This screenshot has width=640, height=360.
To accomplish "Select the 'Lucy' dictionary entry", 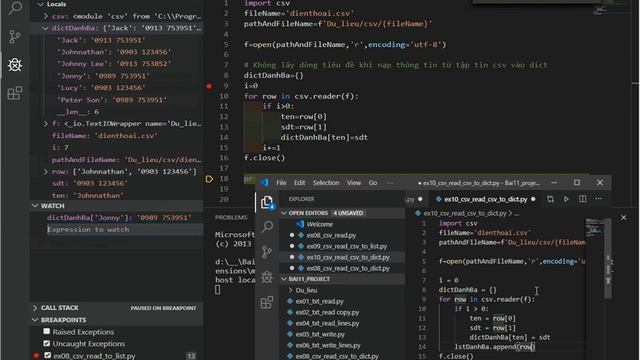I will pos(101,88).
